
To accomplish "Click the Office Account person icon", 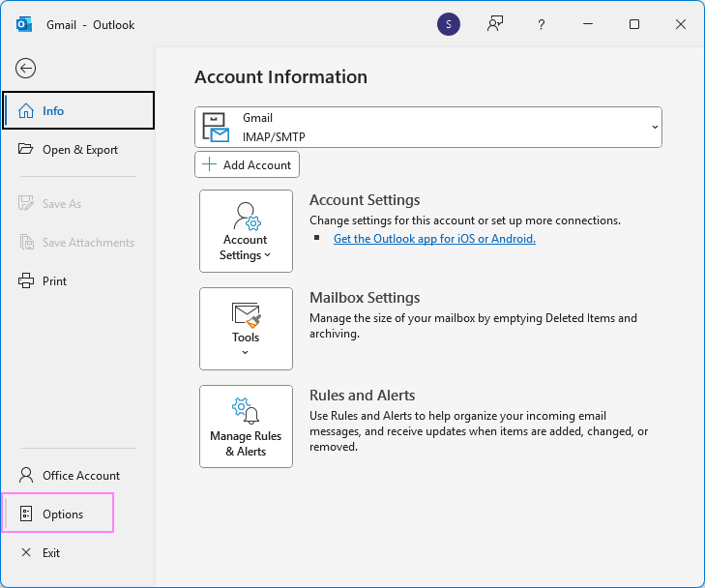I will coord(26,475).
